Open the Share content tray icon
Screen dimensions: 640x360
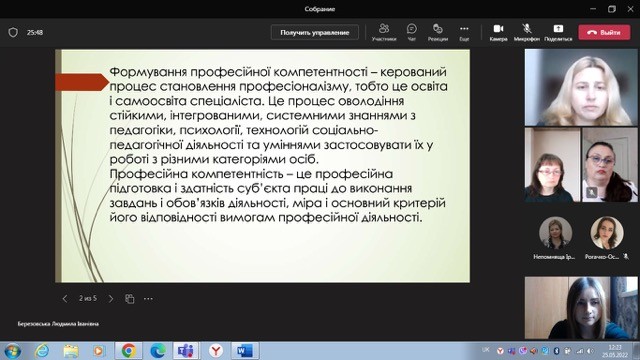tap(558, 32)
